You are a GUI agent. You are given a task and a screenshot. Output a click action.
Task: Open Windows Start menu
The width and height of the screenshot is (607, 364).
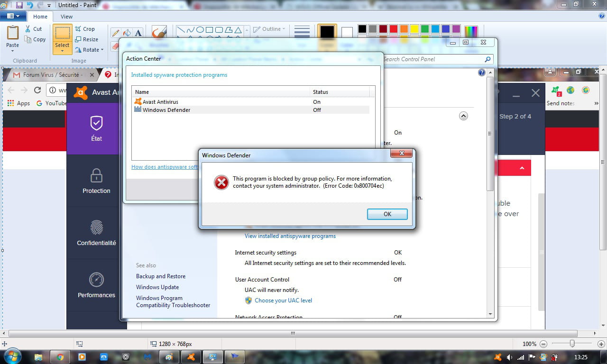tap(13, 356)
